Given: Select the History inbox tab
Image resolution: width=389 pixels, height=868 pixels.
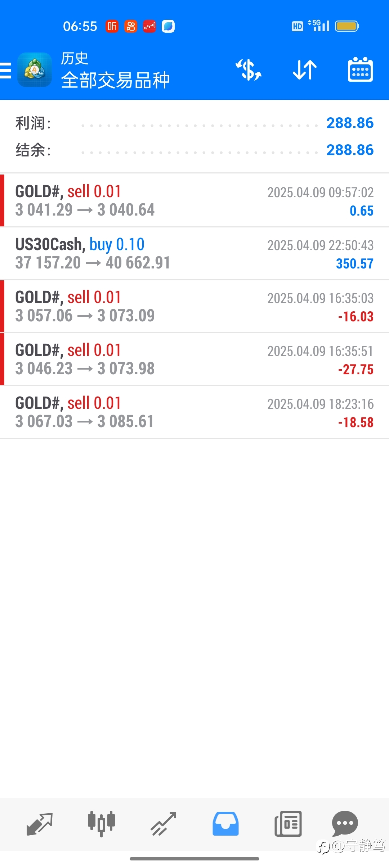Looking at the screenshot, I should 225,824.
